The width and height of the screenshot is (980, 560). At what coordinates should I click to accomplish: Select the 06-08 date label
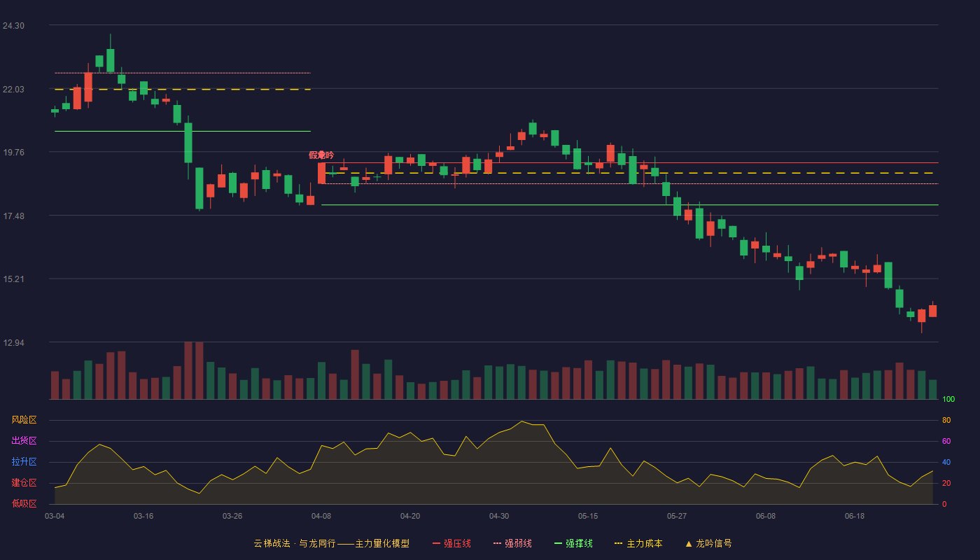tap(766, 516)
